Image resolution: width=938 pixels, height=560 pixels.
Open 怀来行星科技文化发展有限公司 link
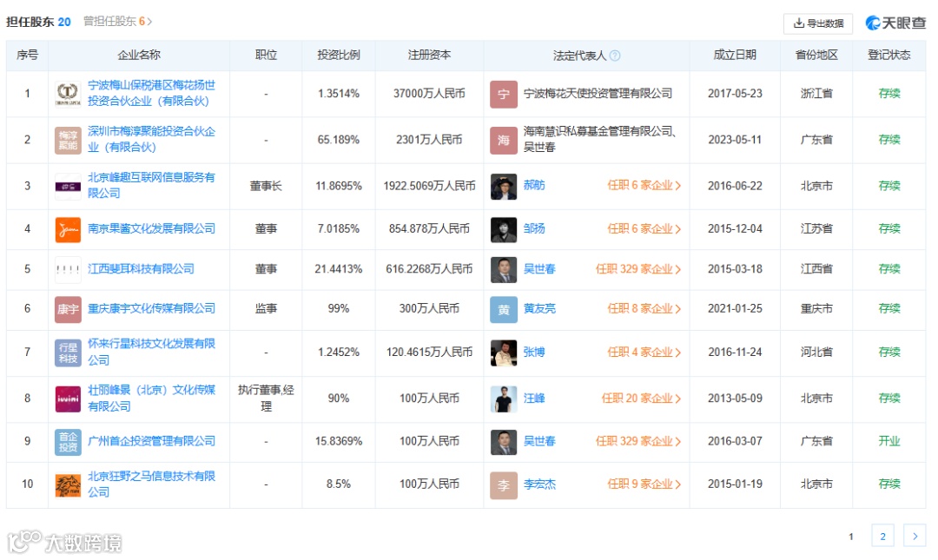pos(151,352)
